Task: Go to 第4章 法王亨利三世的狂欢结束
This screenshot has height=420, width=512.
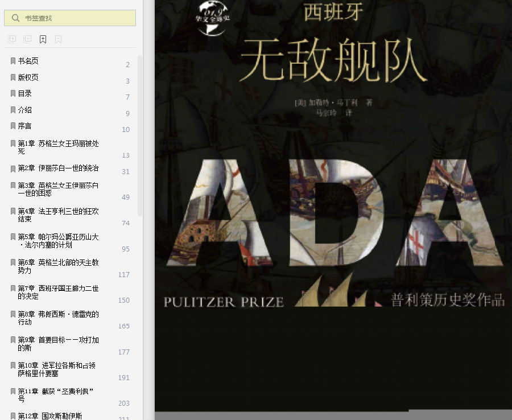Action: (x=58, y=215)
